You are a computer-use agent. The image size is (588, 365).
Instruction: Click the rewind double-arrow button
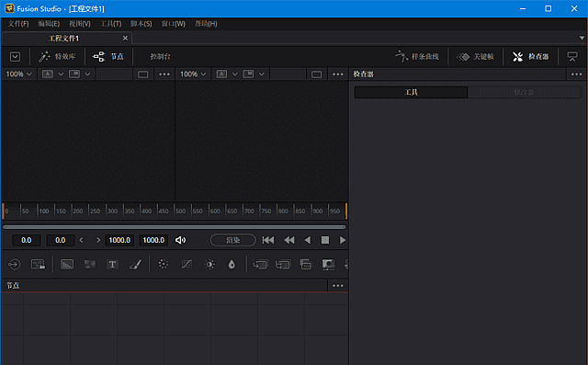coord(289,240)
